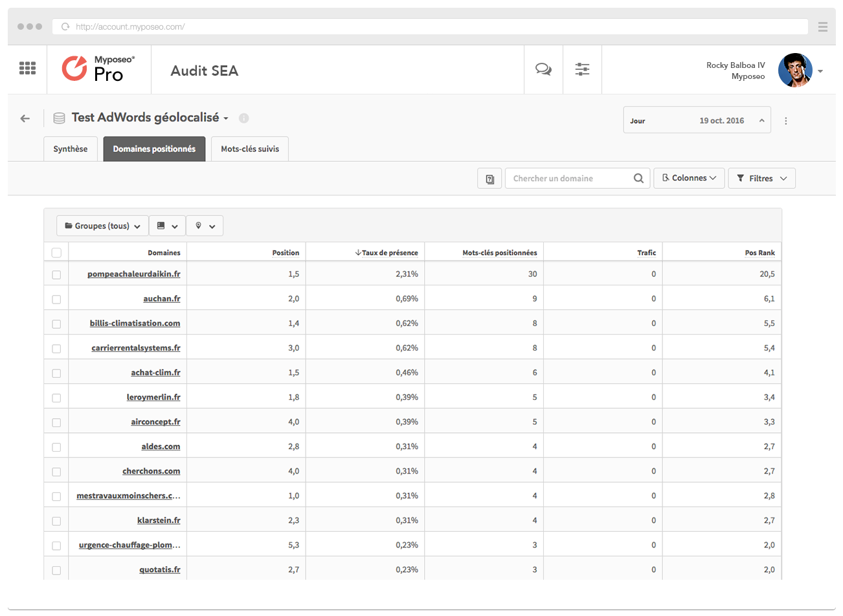This screenshot has width=843, height=616.
Task: Check the cherchons.com row checkbox
Action: [56, 472]
